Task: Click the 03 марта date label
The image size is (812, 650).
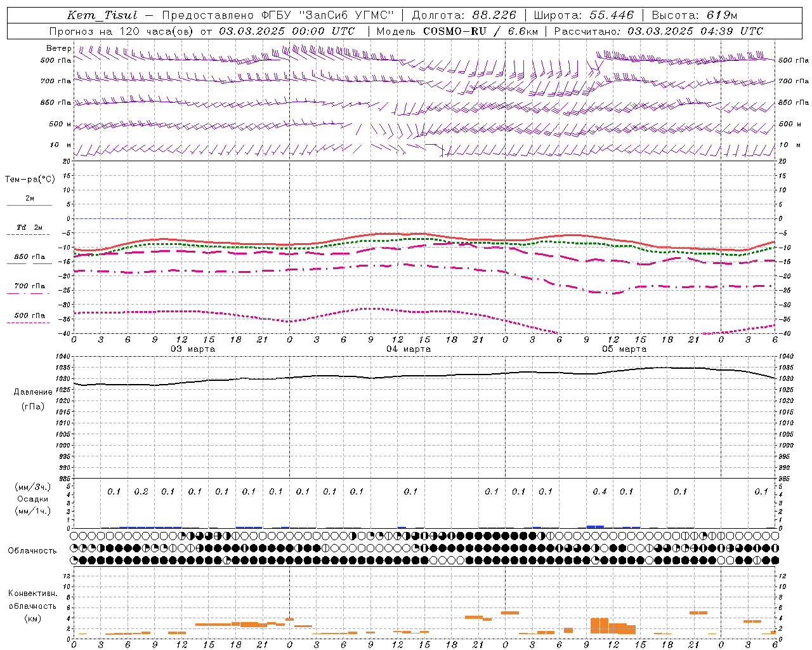Action: pyautogui.click(x=193, y=349)
